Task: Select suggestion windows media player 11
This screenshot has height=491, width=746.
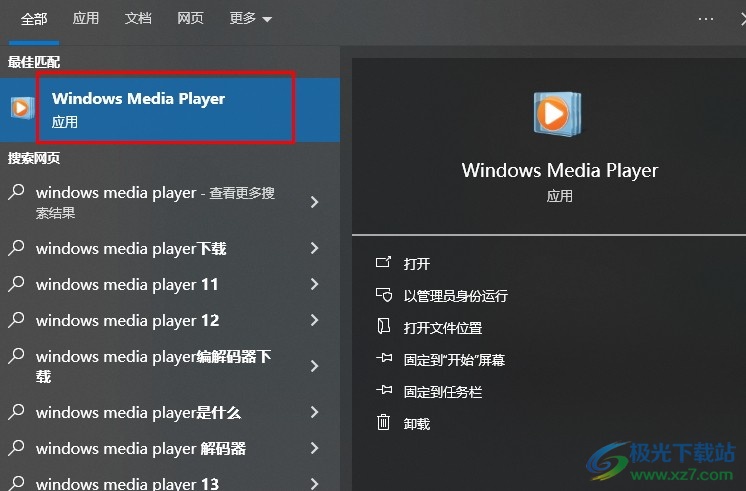Action: (x=169, y=285)
